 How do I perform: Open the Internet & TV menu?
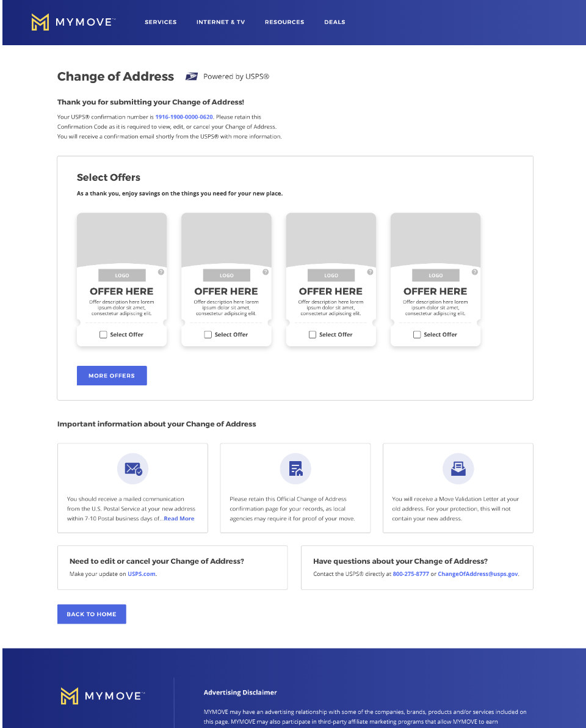[220, 22]
